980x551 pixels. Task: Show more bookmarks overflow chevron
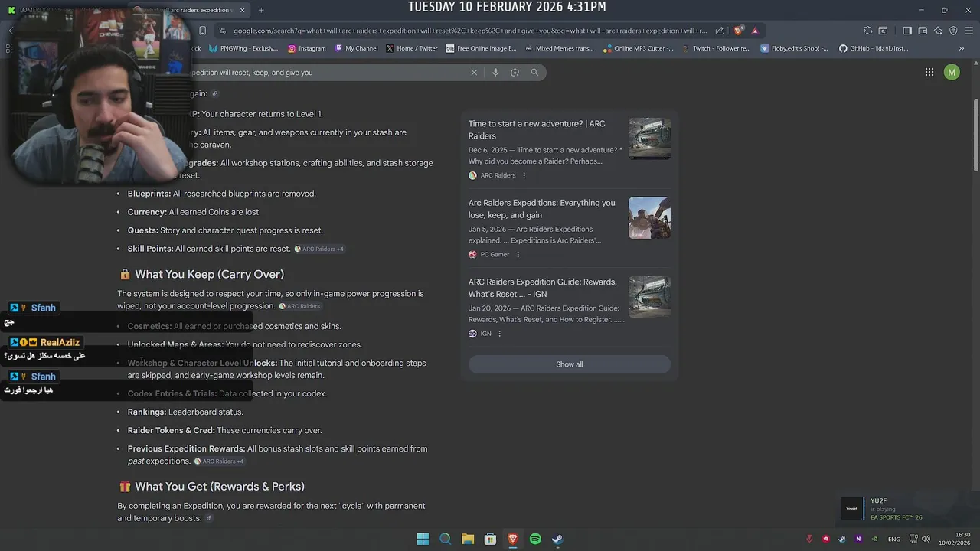coord(962,48)
